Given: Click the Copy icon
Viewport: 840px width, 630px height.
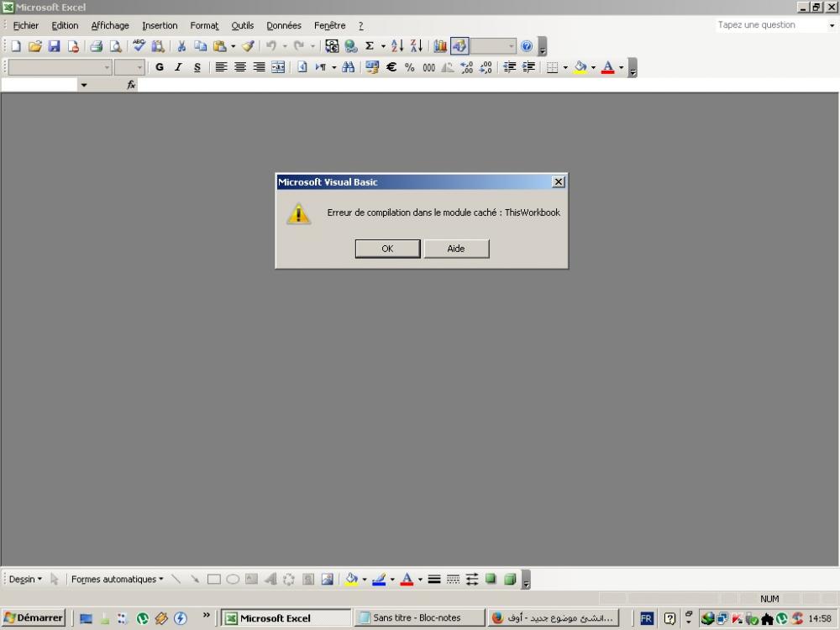Looking at the screenshot, I should click(x=201, y=46).
